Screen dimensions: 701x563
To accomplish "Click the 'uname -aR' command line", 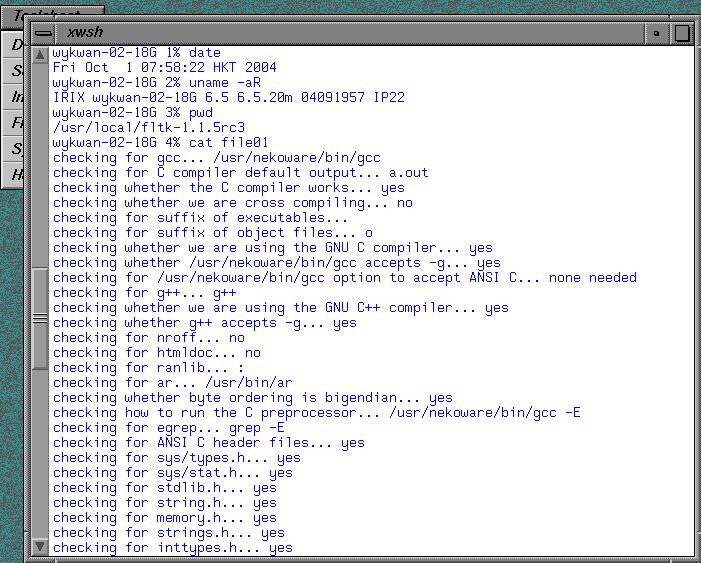I will [157, 83].
